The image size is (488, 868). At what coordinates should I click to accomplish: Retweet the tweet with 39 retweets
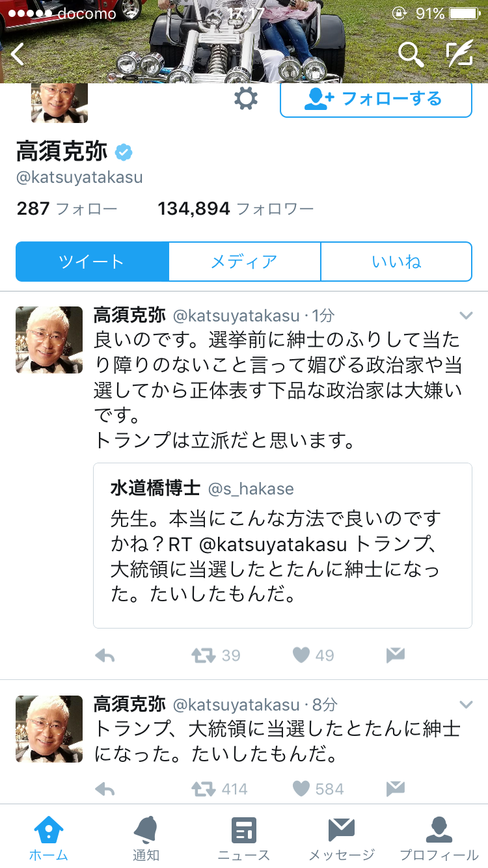(x=204, y=655)
